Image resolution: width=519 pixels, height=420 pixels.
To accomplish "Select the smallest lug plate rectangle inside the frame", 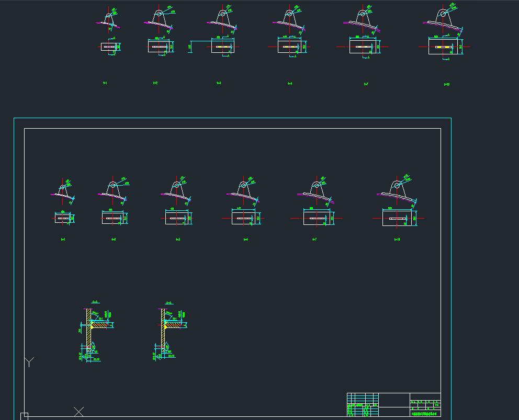I will 63,219.
